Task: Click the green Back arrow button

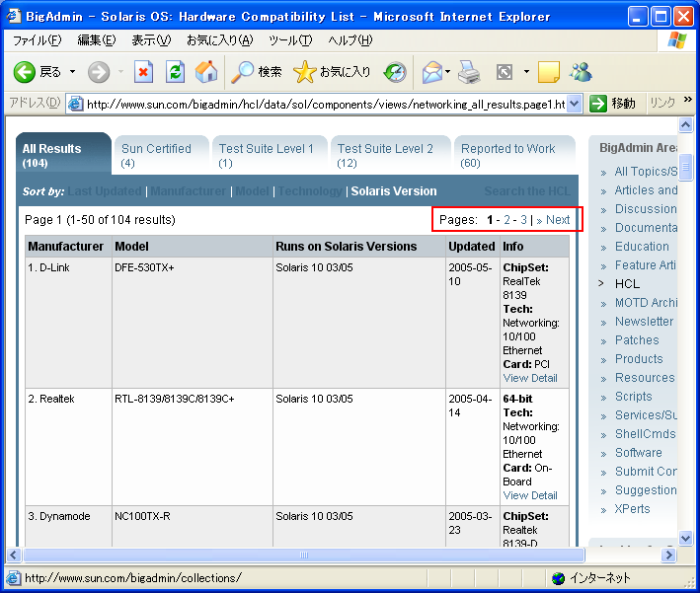Action: coord(24,72)
